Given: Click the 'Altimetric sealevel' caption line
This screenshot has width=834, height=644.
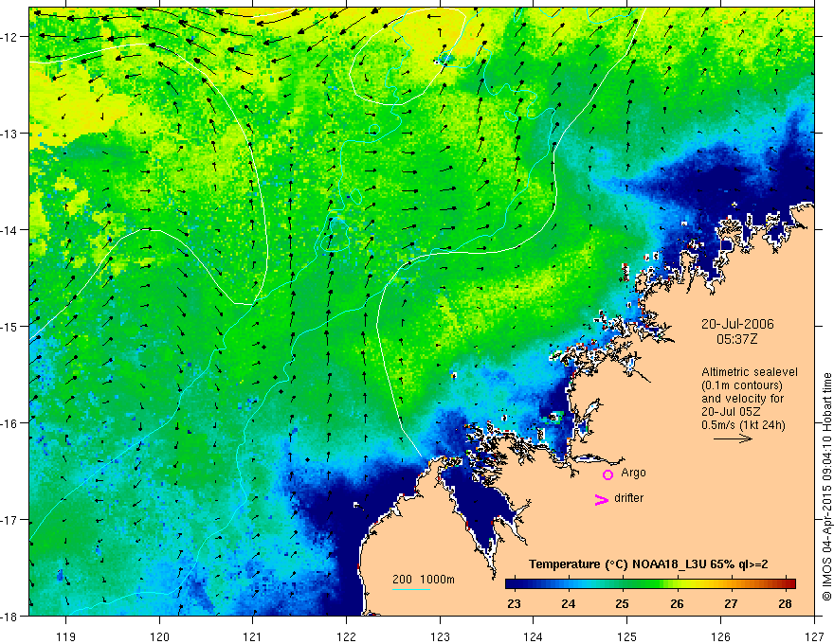Looking at the screenshot, I should (750, 372).
